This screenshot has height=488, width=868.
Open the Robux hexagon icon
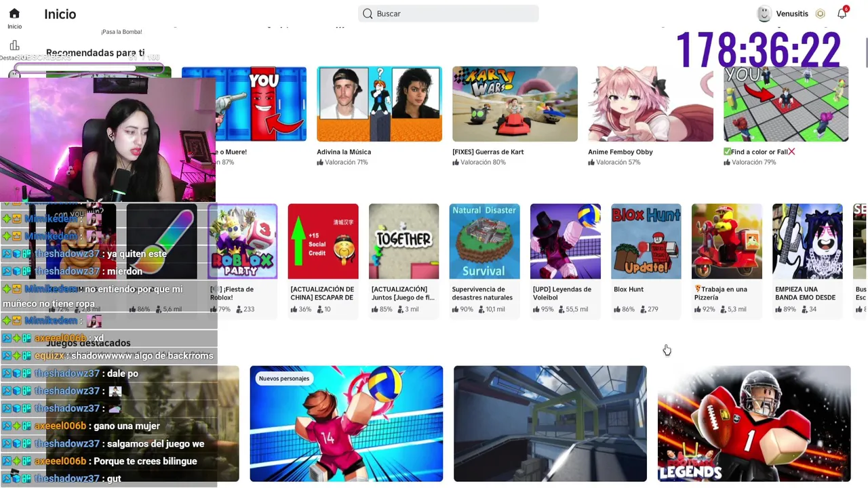click(820, 14)
